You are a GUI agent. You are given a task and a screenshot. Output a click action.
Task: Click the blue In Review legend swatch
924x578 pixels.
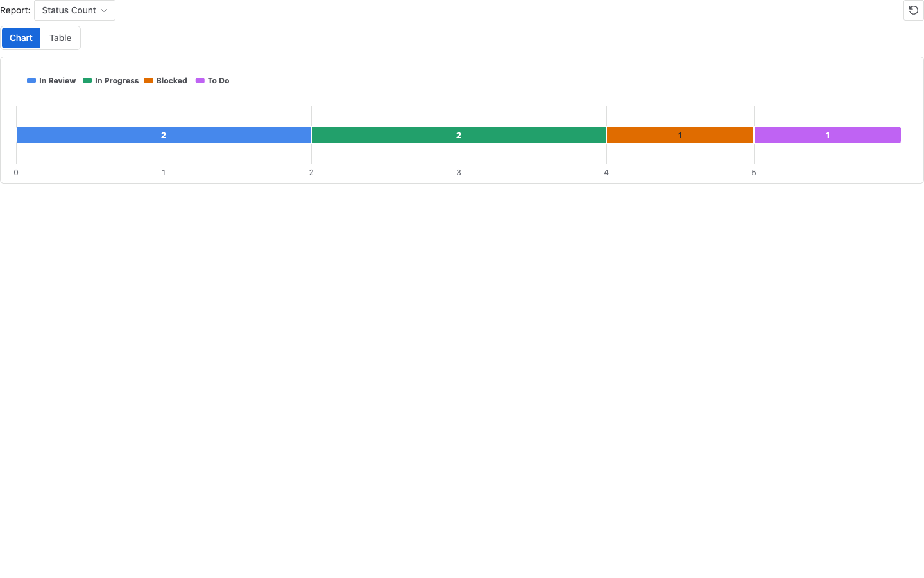(31, 81)
